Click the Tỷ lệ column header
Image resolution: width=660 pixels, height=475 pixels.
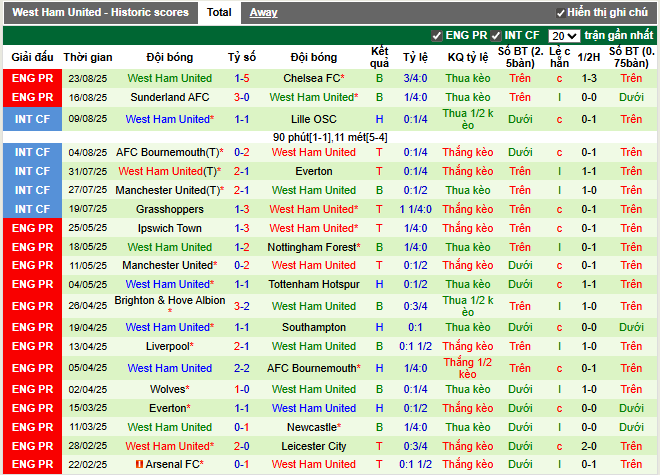coord(415,57)
